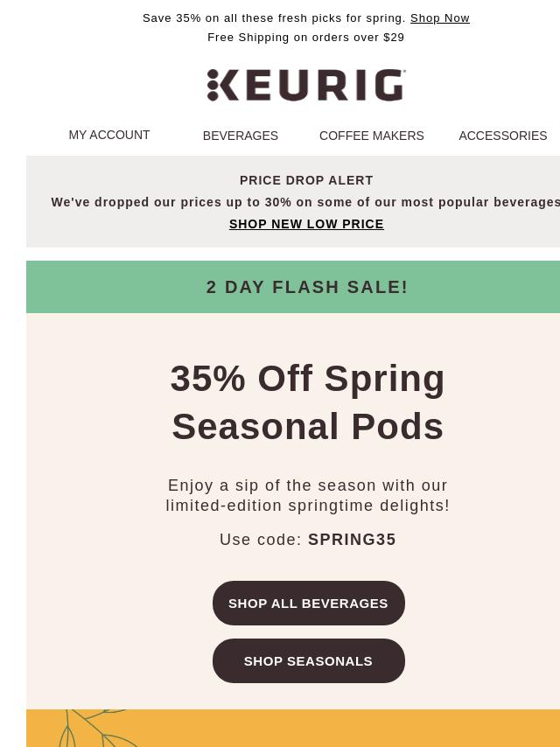Click the 2 Day Flash Sale banner
Viewport: 560px width, 747px height.
(x=293, y=287)
